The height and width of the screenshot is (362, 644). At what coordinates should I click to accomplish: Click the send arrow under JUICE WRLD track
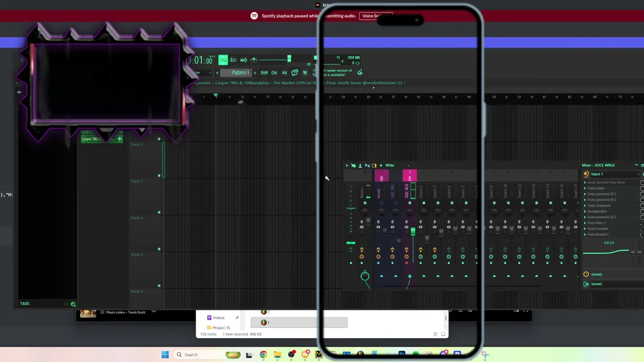coord(410,276)
